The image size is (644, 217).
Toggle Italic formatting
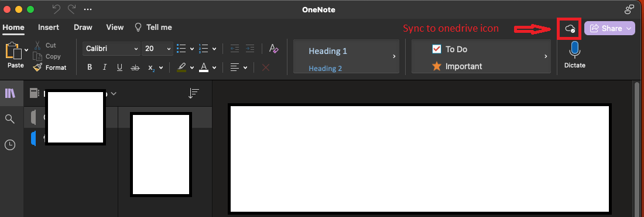click(x=104, y=67)
